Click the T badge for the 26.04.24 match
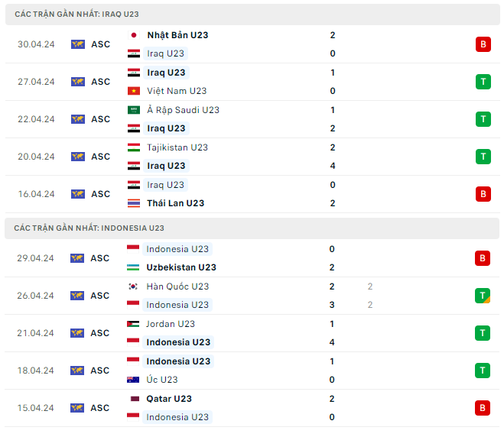 click(483, 296)
